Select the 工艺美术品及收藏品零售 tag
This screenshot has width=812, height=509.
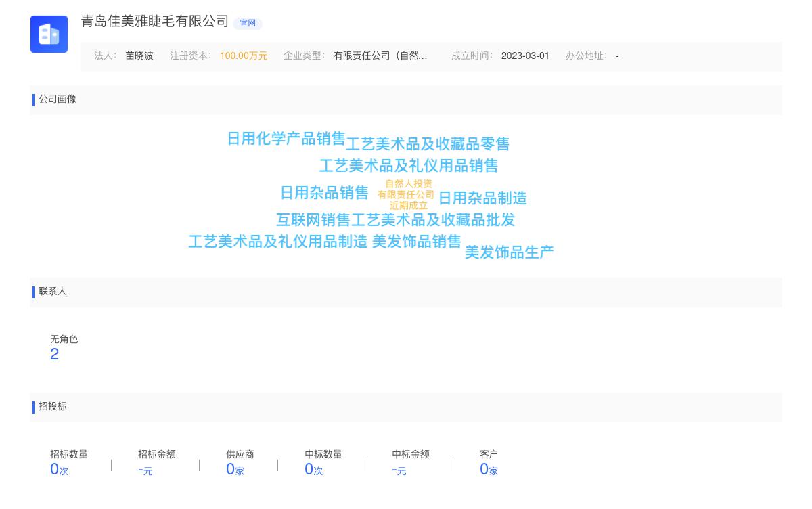429,144
